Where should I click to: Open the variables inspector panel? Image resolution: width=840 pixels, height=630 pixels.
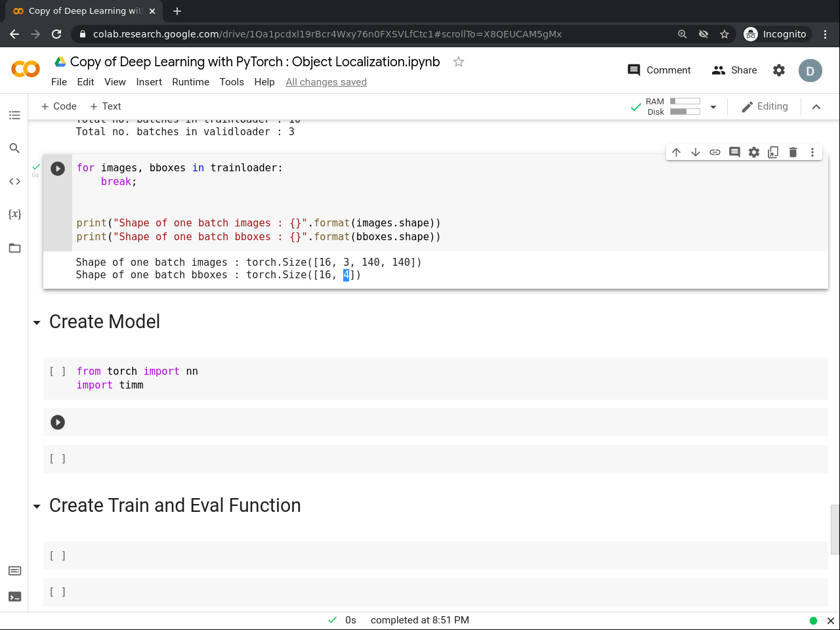click(14, 214)
